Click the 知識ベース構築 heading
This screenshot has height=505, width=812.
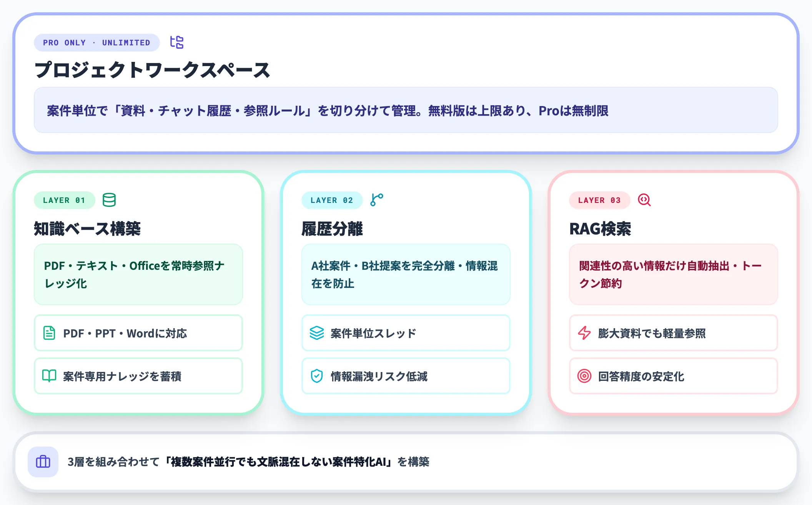click(x=87, y=229)
